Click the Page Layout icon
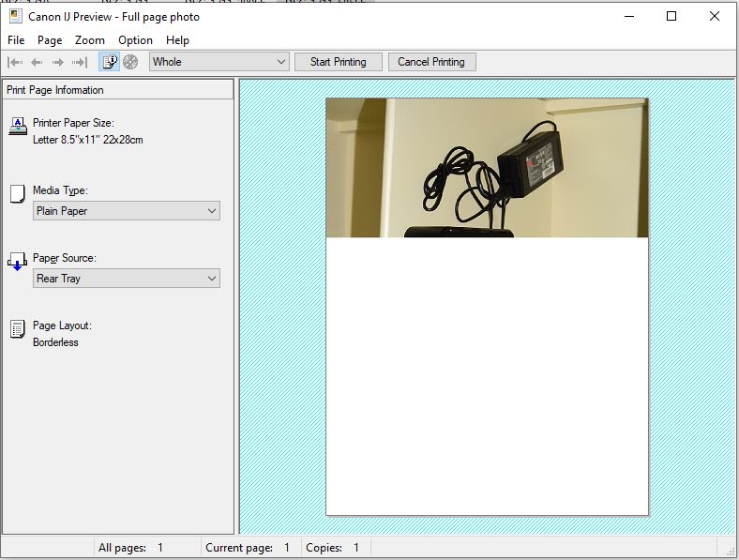Image resolution: width=739 pixels, height=560 pixels. (17, 329)
